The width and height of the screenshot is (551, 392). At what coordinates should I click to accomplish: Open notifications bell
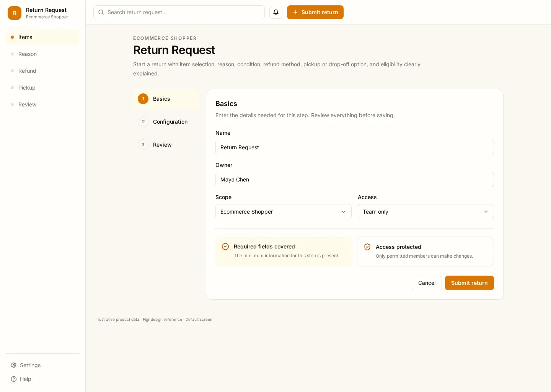pos(276,12)
